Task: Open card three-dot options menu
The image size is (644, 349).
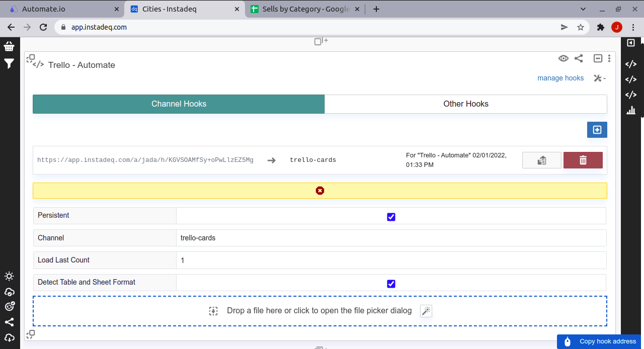Action: (x=609, y=58)
